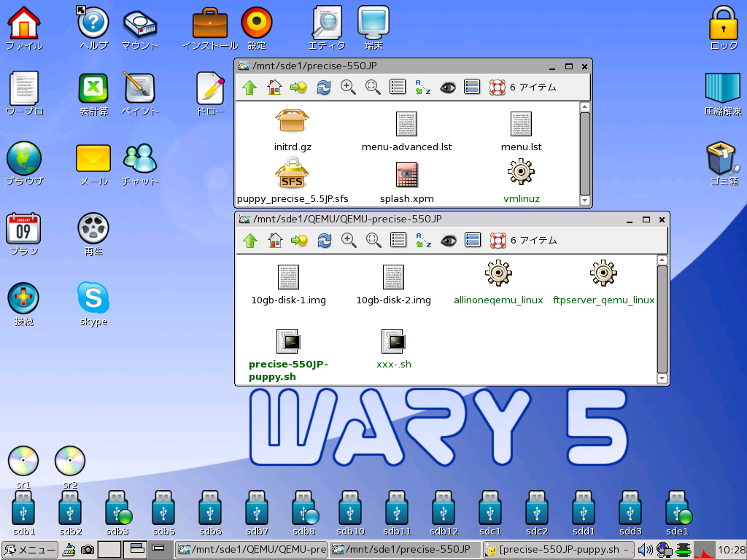The height and width of the screenshot is (560, 747).
Task: Open the エディタ editor desktop icon
Action: pyautogui.click(x=327, y=28)
